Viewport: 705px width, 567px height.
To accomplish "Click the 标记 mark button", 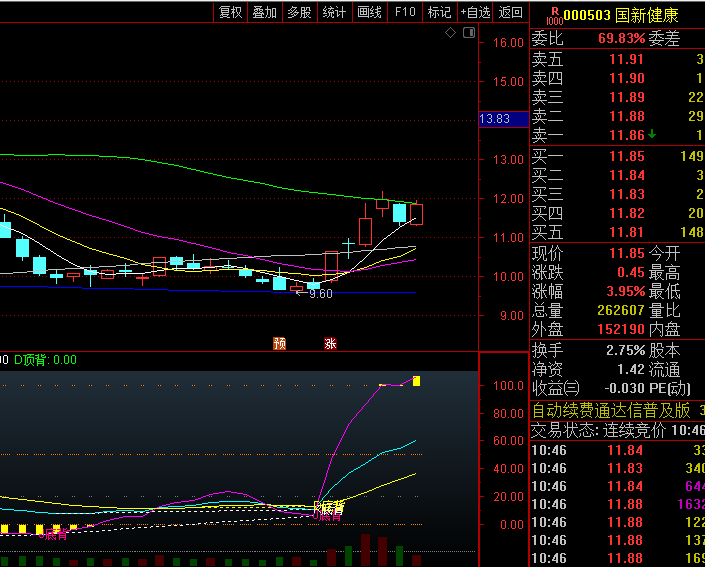I will click(439, 12).
